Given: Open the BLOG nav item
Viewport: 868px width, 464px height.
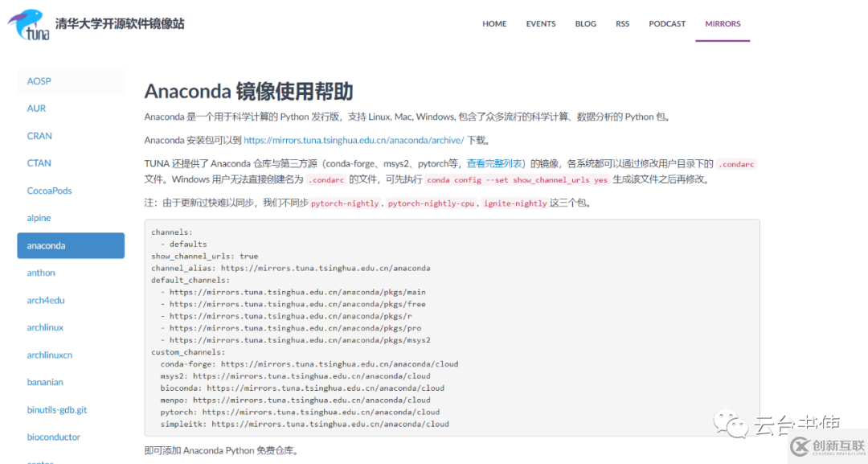Looking at the screenshot, I should click(x=586, y=24).
